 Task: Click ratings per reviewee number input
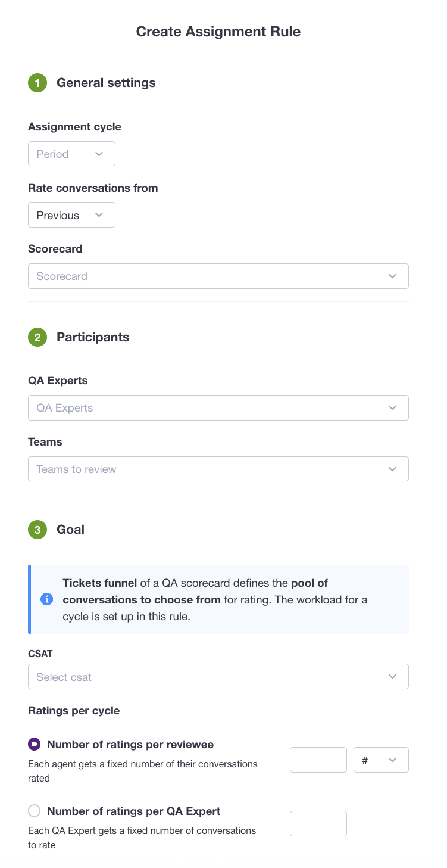click(318, 760)
